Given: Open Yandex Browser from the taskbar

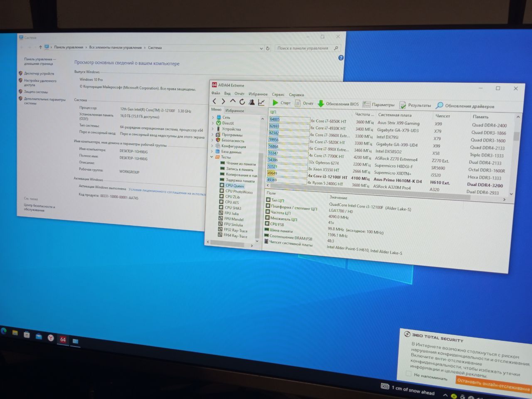Looking at the screenshot, I should [x=50, y=338].
